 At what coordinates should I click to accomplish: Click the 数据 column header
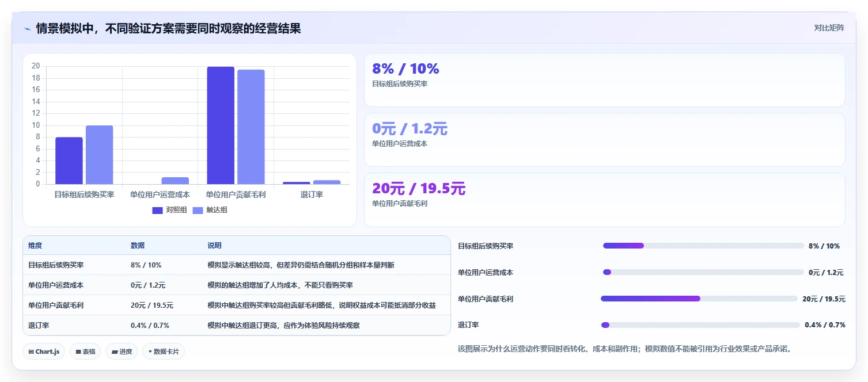coord(138,246)
